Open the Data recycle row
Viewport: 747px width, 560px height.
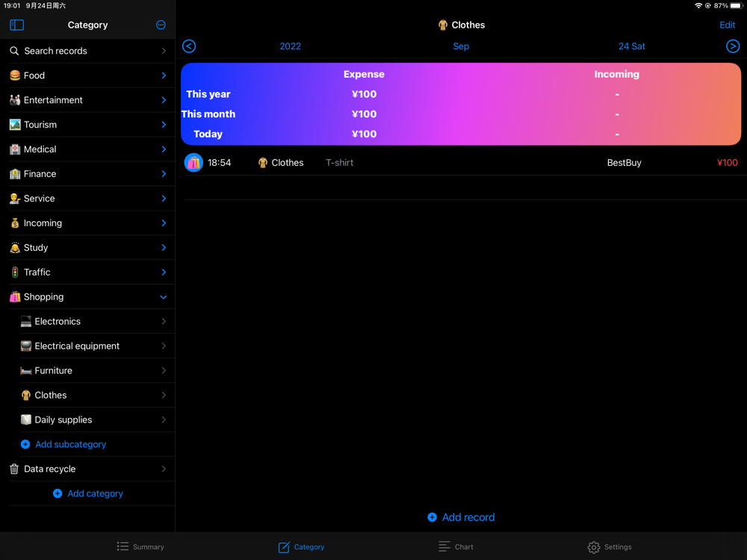coord(87,469)
